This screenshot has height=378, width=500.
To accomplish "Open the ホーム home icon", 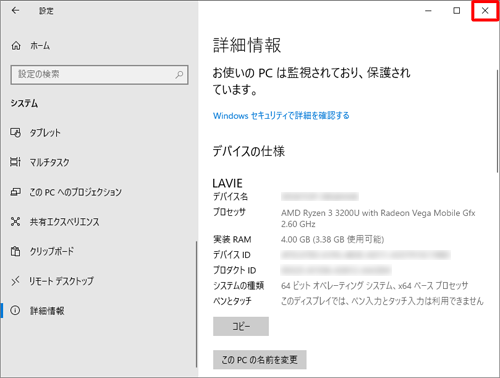I will [x=16, y=45].
